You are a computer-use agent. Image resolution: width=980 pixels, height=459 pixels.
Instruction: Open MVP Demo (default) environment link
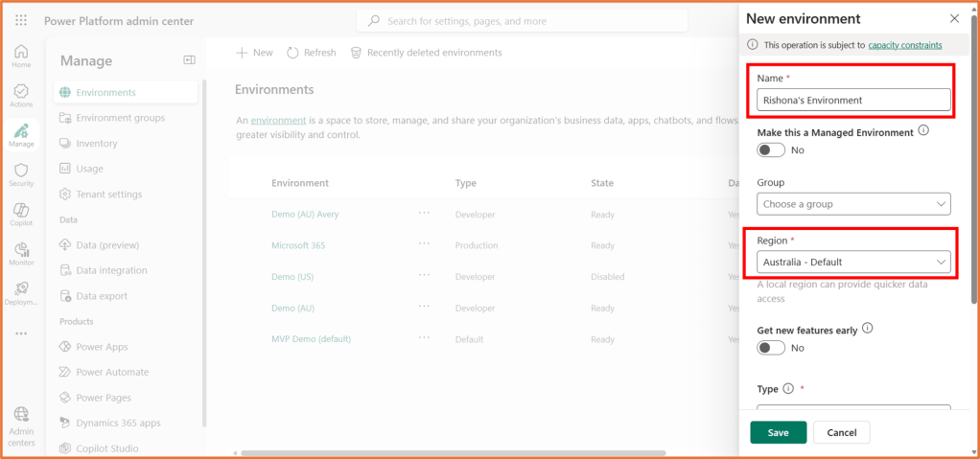tap(312, 339)
